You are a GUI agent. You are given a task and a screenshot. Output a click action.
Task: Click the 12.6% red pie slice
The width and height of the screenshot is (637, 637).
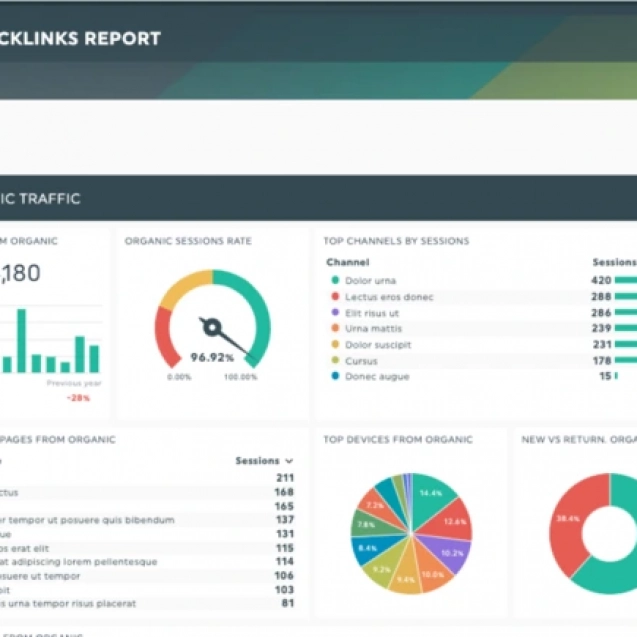click(453, 522)
